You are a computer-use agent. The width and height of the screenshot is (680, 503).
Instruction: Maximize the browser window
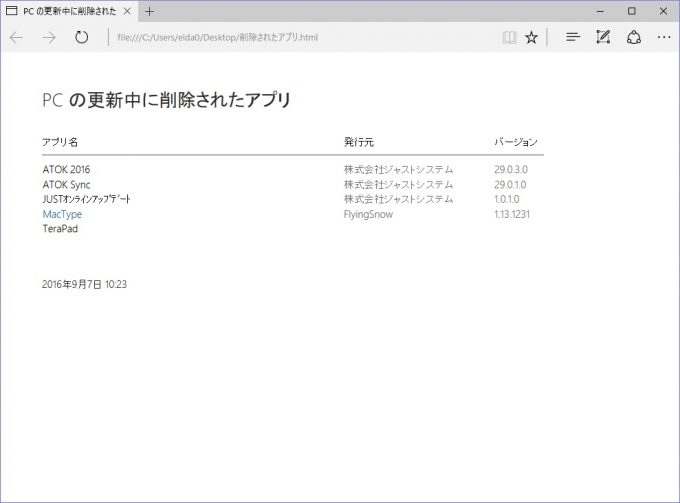[x=632, y=11]
